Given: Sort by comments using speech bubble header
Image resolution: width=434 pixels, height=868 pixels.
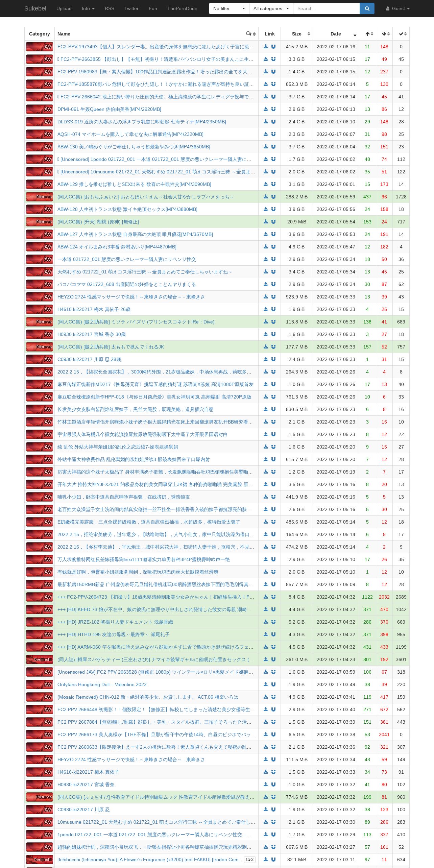Looking at the screenshot, I should pyautogui.click(x=251, y=34).
